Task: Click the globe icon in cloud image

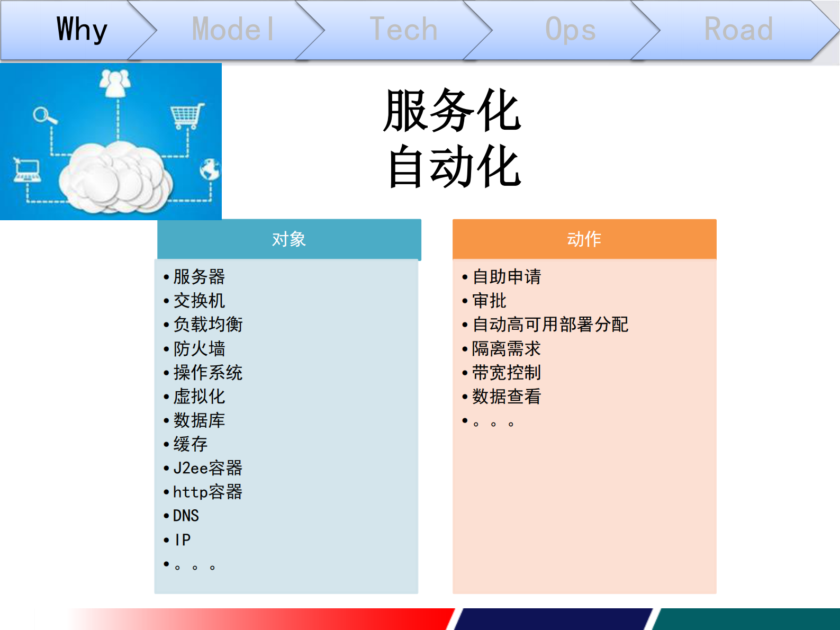Action: pyautogui.click(x=210, y=169)
